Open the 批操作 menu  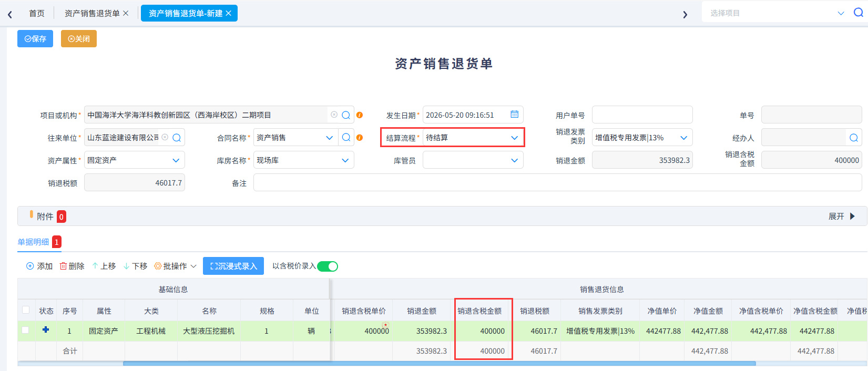[175, 266]
